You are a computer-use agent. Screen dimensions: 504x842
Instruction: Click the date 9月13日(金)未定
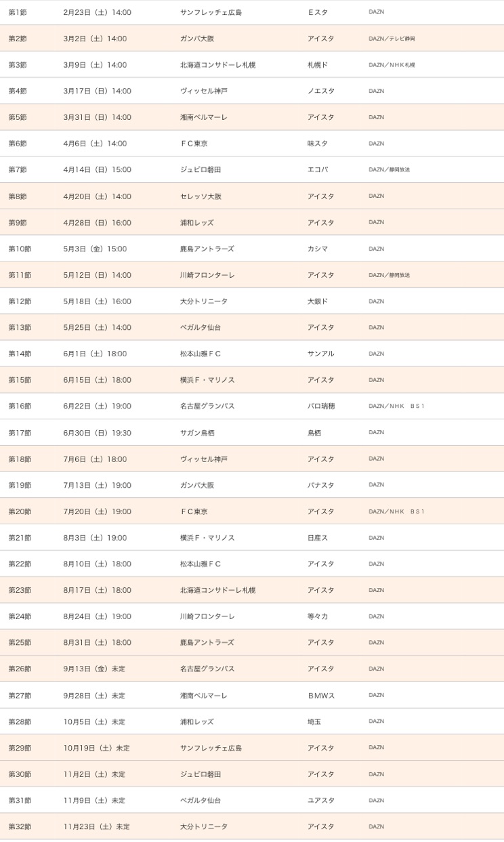click(x=94, y=669)
